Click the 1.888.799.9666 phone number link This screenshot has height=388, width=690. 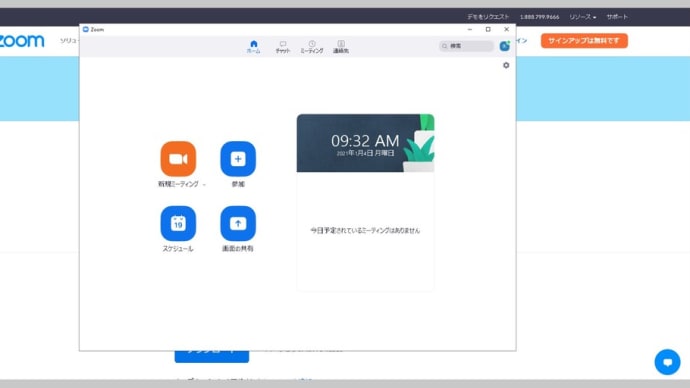coord(540,17)
